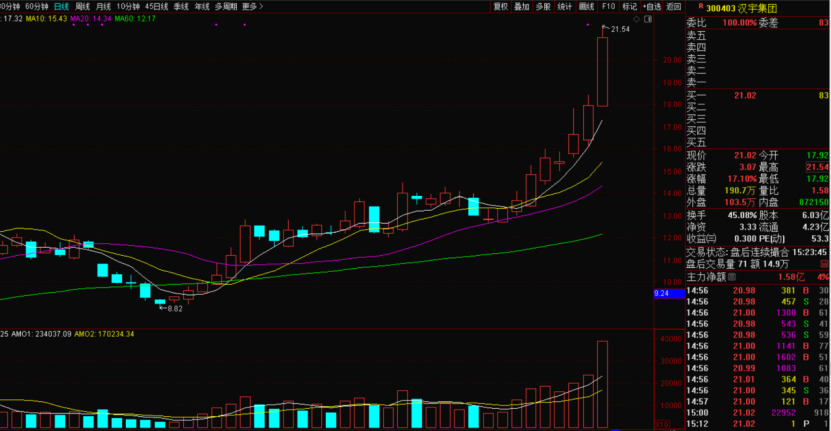This screenshot has height=431, width=831.
Task: Click the 标记 mark button
Action: coord(630,6)
